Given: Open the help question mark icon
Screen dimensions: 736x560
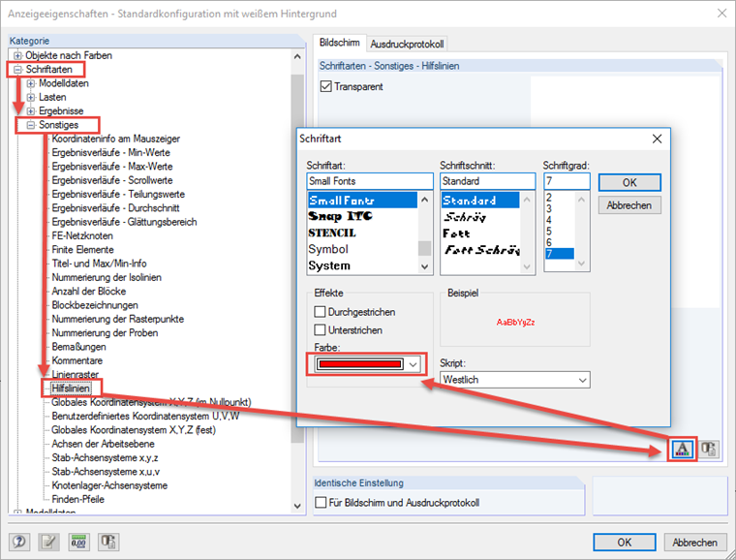Looking at the screenshot, I should pos(19,543).
